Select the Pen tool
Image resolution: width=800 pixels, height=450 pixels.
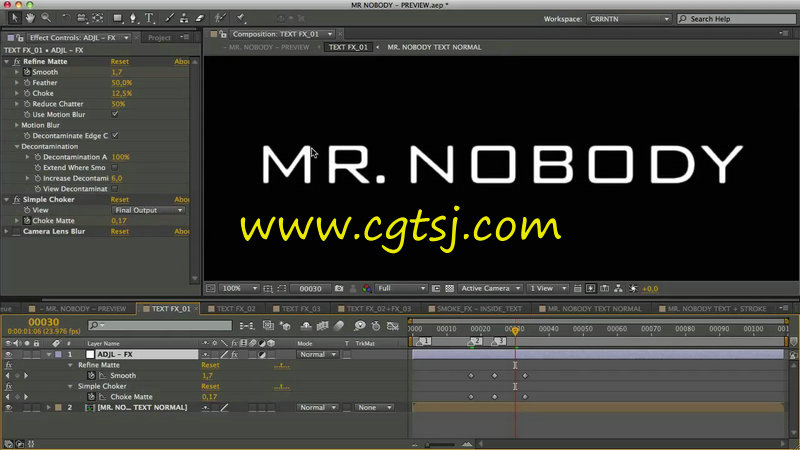[x=134, y=18]
